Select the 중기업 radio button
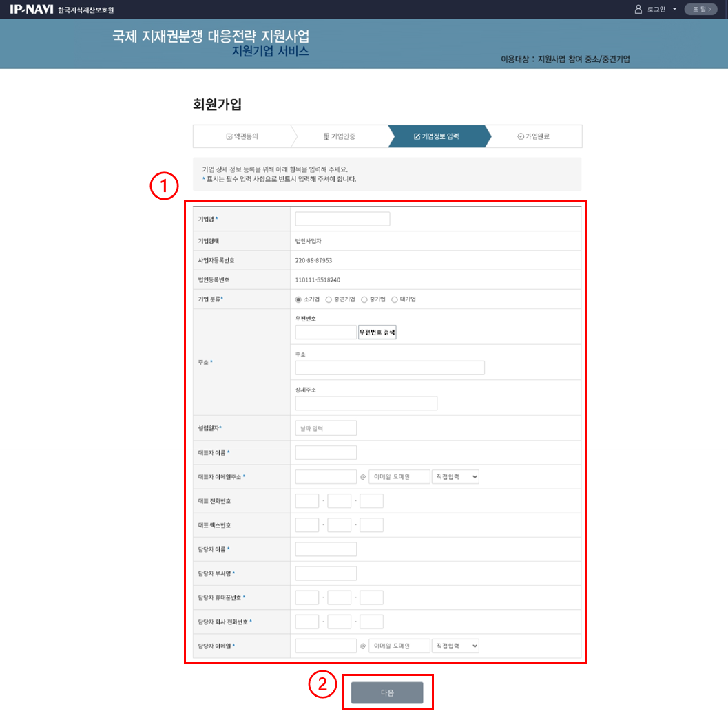Image resolution: width=728 pixels, height=711 pixels. point(364,299)
